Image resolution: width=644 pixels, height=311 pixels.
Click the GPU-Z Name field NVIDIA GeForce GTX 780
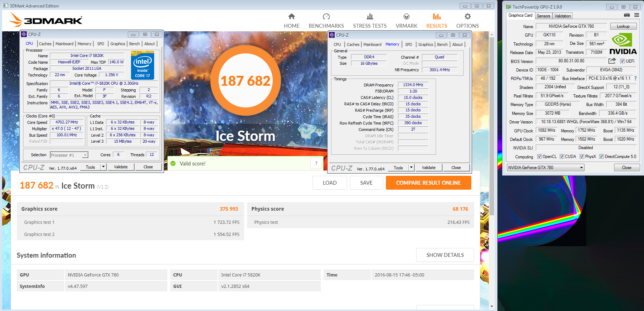(571, 26)
